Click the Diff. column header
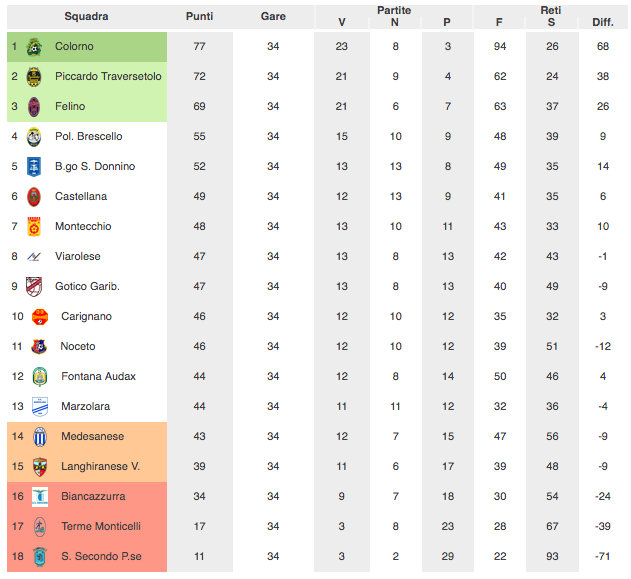Image resolution: width=631 pixels, height=579 pixels. [x=603, y=23]
